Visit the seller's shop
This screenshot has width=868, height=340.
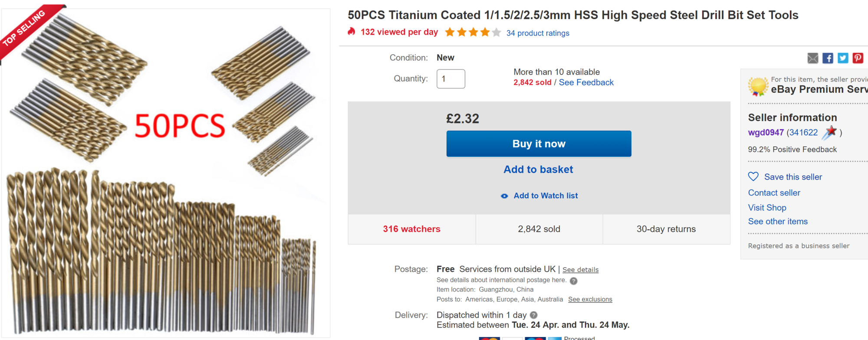tap(767, 208)
